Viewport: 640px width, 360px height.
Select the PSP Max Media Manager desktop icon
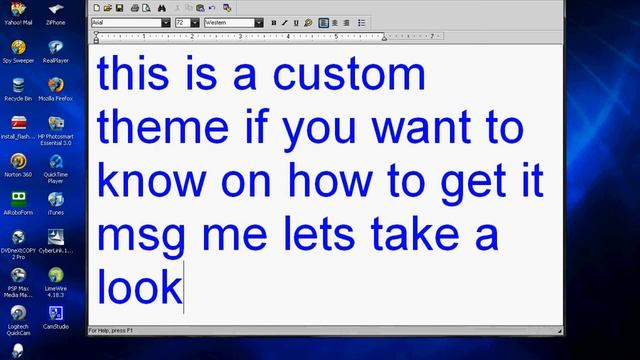pyautogui.click(x=18, y=282)
